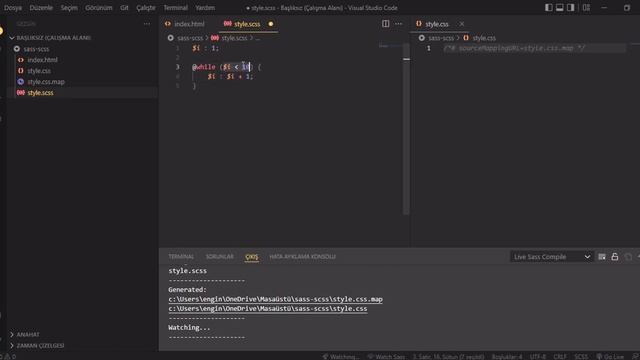Click the Watching... status bar item
This screenshot has height=360, width=640.
click(x=341, y=357)
